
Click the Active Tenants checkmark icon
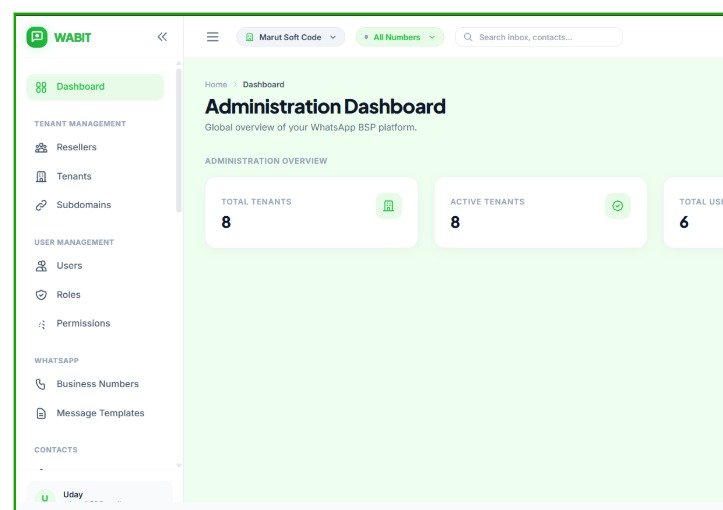(617, 206)
